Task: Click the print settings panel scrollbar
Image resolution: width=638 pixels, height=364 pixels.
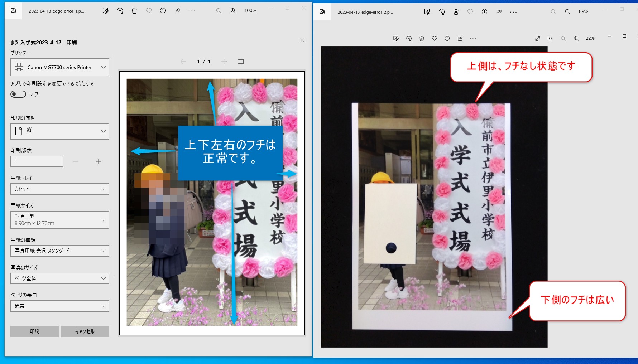Action: pos(114,166)
